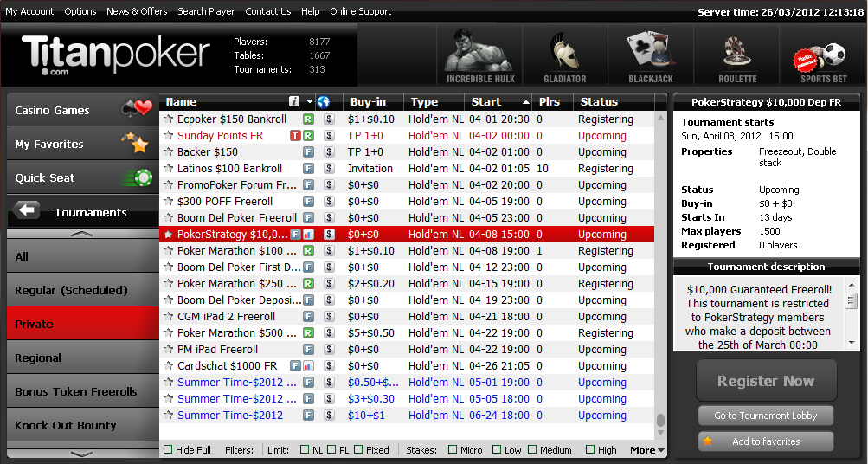
Task: Click the dollar icon on $300 POFF Freeroll row
Action: point(329,201)
